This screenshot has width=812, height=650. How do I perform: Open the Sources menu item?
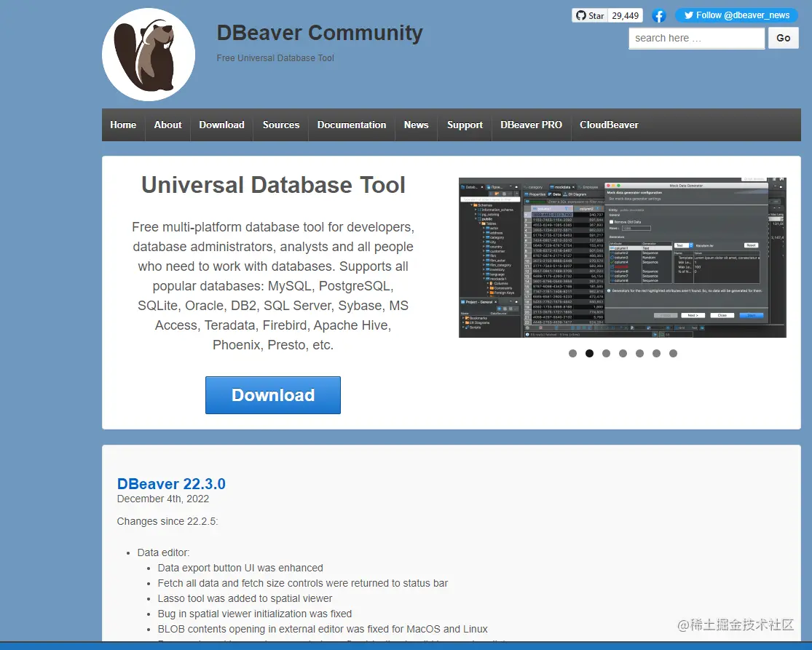tap(280, 124)
